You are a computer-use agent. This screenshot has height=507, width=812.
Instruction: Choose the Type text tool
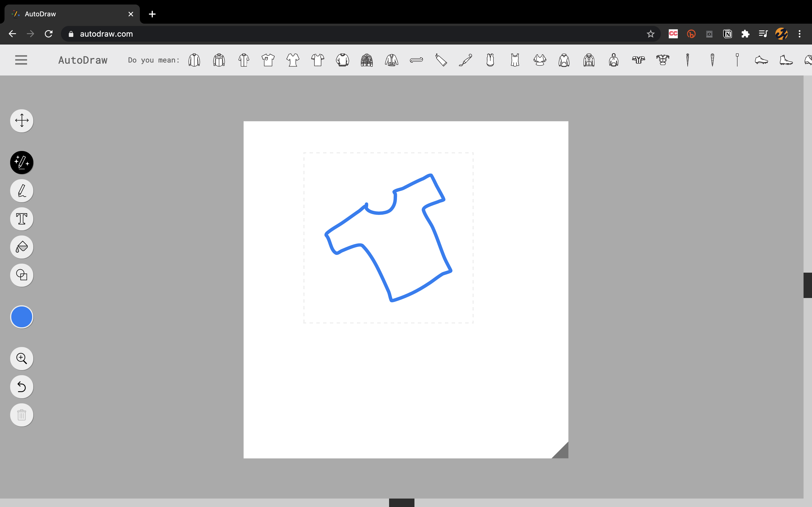coord(22,219)
